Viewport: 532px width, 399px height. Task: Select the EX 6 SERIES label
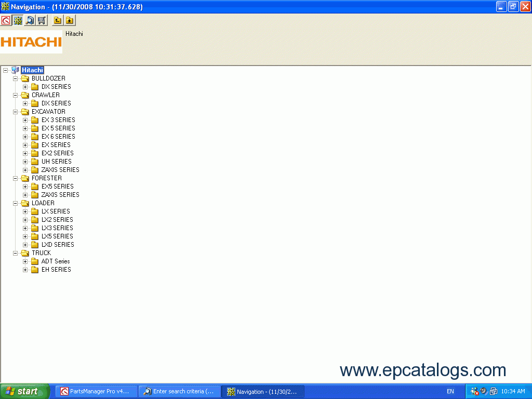58,137
